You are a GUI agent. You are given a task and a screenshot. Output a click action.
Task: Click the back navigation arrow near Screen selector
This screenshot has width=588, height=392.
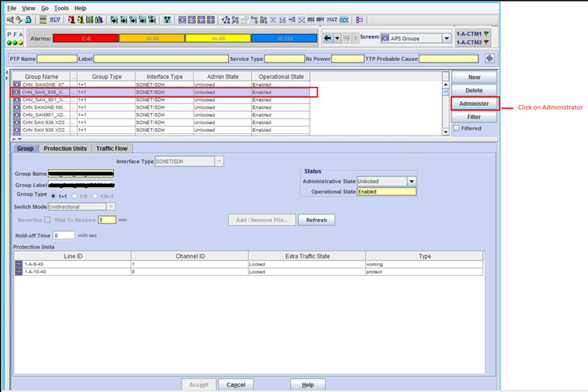[327, 38]
